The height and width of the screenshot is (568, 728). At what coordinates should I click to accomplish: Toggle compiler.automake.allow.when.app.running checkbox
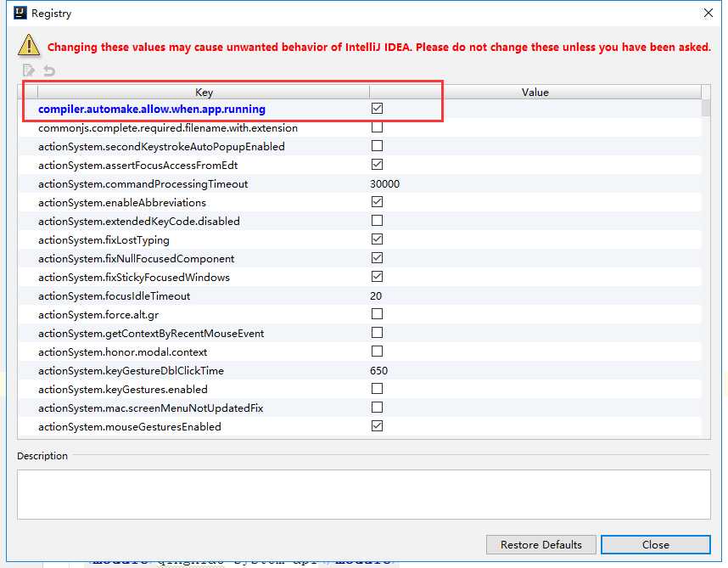tap(377, 108)
